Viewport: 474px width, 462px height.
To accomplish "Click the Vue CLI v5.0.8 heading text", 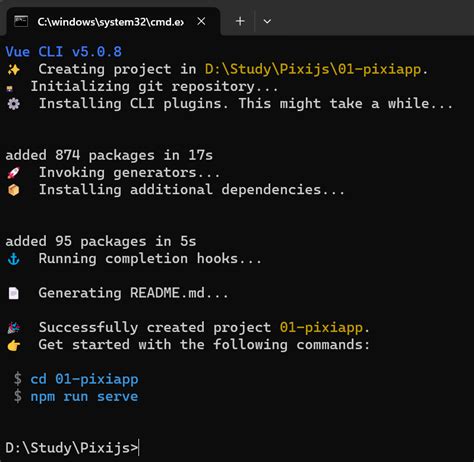I will [64, 52].
